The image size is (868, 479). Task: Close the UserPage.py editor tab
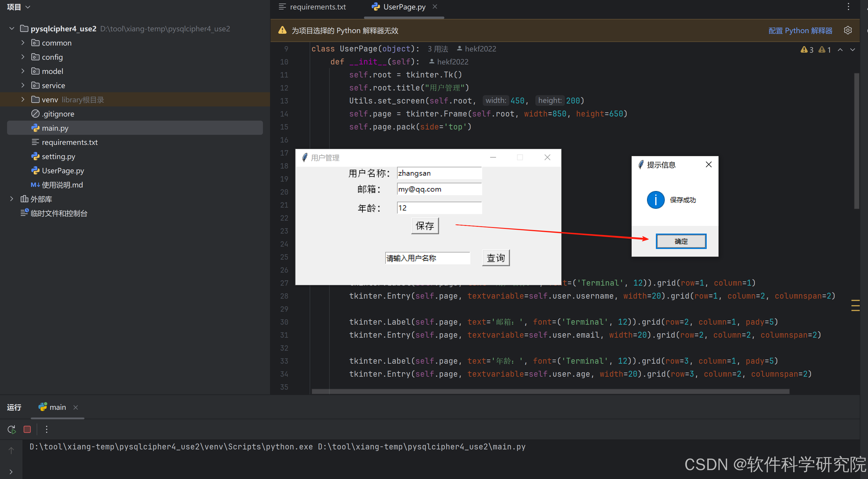(435, 7)
